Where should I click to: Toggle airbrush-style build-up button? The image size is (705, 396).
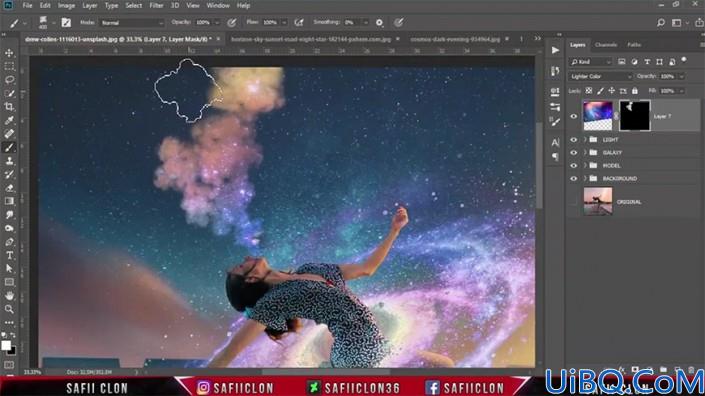click(299, 22)
